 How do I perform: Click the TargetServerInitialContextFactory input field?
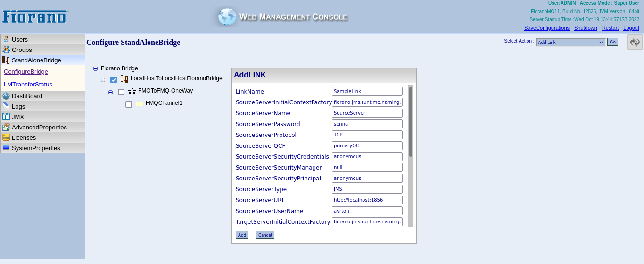coord(367,221)
